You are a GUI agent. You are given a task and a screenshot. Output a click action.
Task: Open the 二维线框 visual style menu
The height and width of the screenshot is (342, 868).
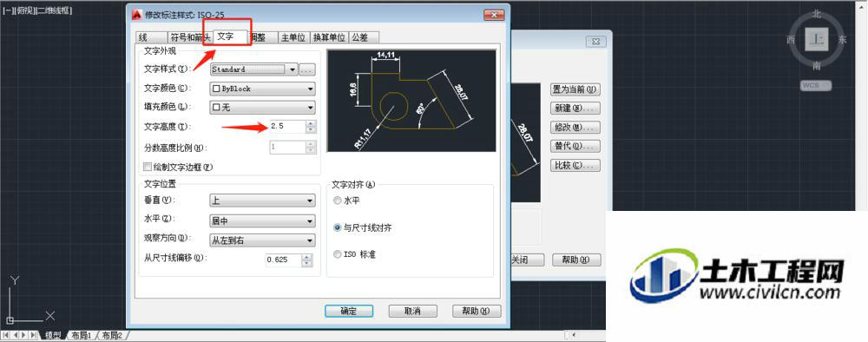click(x=53, y=10)
